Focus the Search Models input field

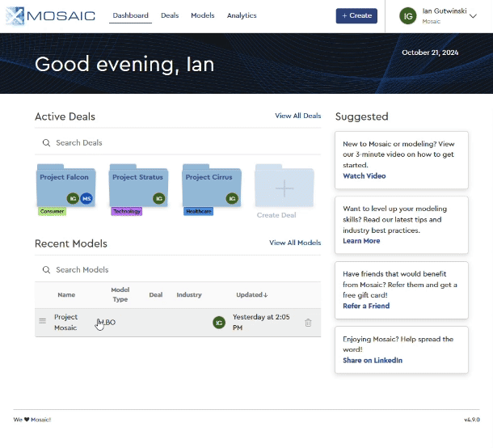pyautogui.click(x=178, y=269)
